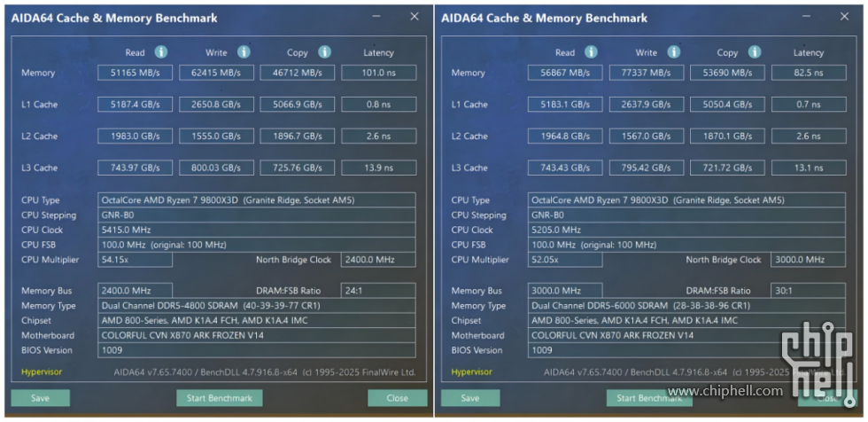Minimize the left AIDA64 benchmark window

click(x=377, y=17)
